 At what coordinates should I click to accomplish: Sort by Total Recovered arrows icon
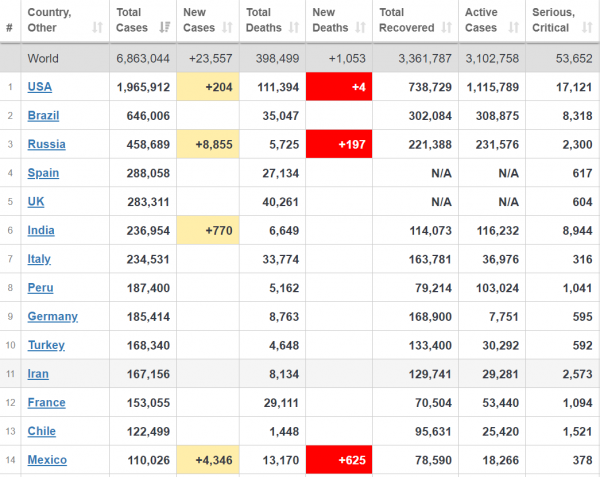point(447,28)
